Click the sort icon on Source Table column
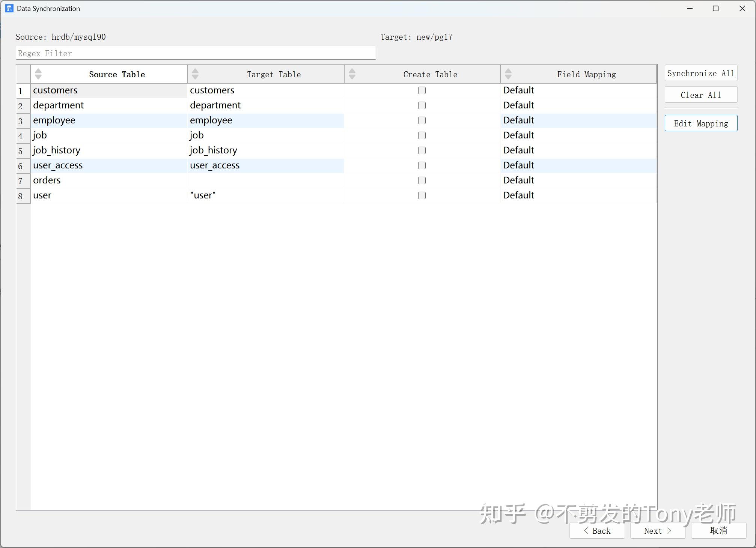Screen dimensions: 756x548 point(38,74)
